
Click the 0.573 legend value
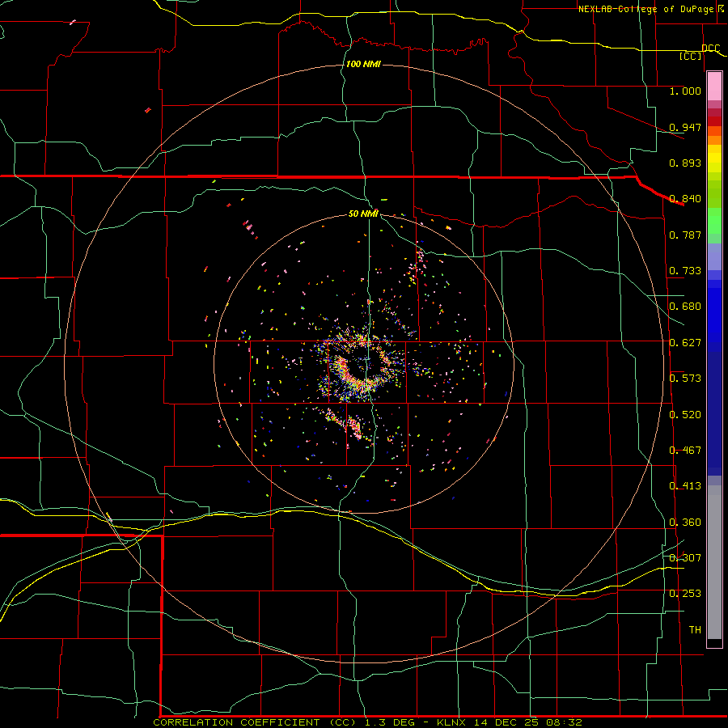[685, 379]
